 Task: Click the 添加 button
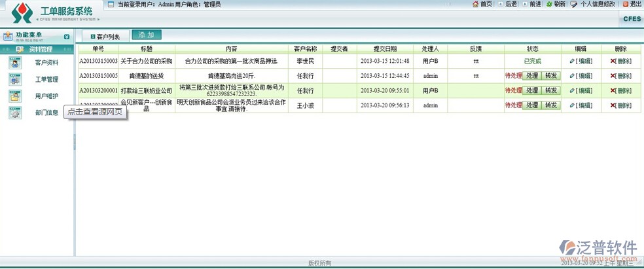[146, 35]
